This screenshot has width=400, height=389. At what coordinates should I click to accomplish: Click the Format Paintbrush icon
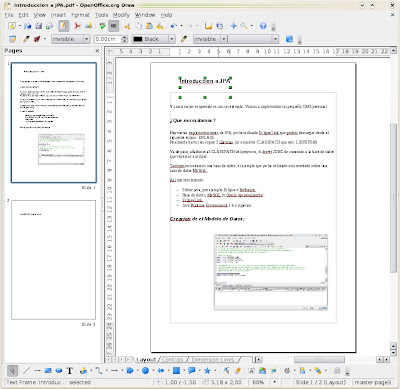click(x=160, y=26)
